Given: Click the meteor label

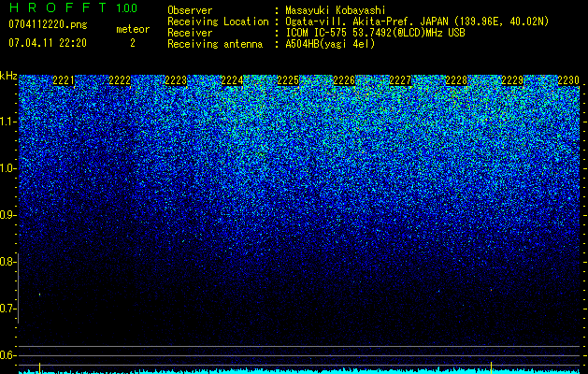Looking at the screenshot, I should click(133, 29).
